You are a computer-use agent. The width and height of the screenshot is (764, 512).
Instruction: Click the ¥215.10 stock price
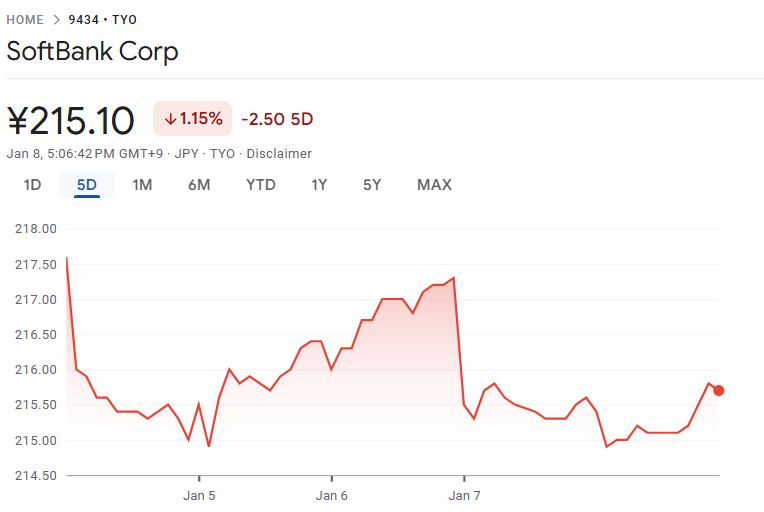pyautogui.click(x=71, y=121)
